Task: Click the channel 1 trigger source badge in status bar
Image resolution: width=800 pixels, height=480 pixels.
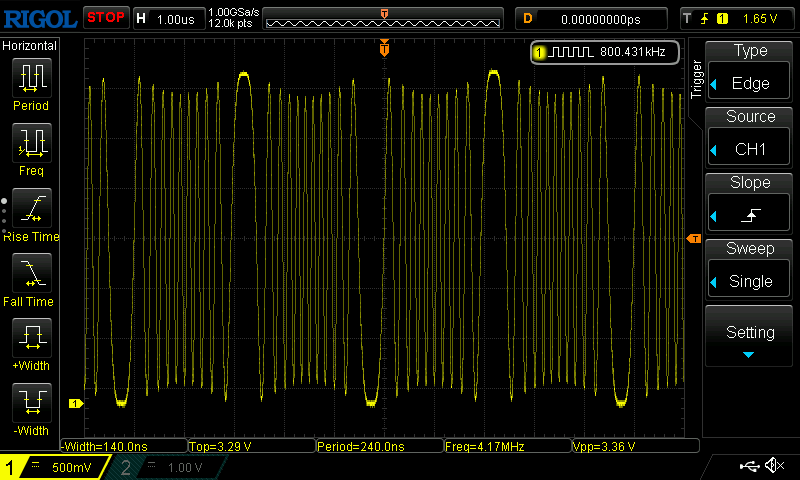Action: click(x=722, y=19)
